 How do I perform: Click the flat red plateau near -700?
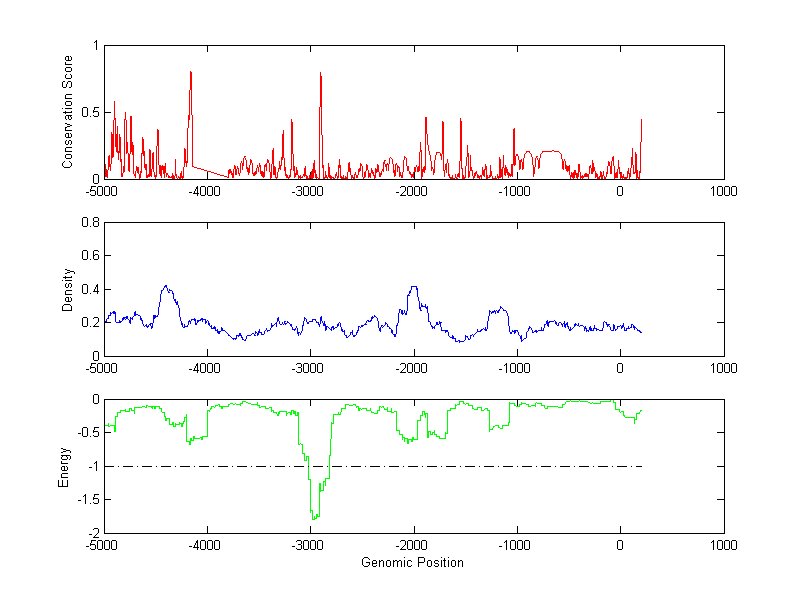click(x=550, y=151)
